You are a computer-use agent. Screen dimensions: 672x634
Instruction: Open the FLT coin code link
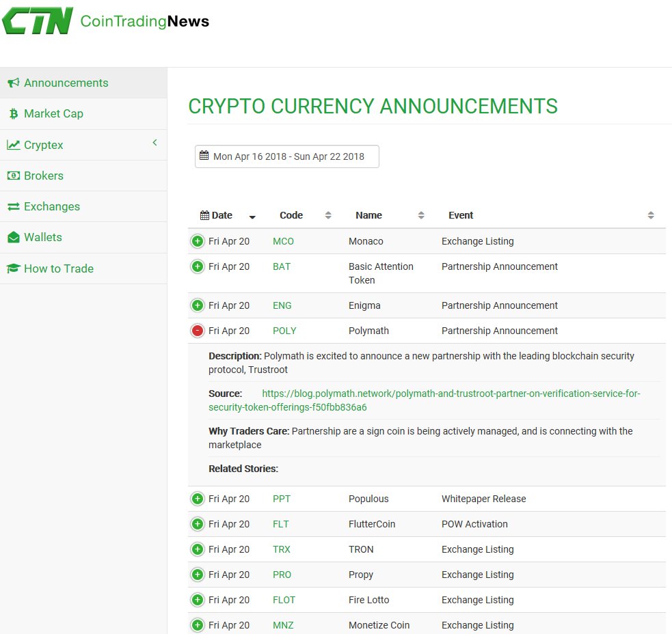point(281,524)
